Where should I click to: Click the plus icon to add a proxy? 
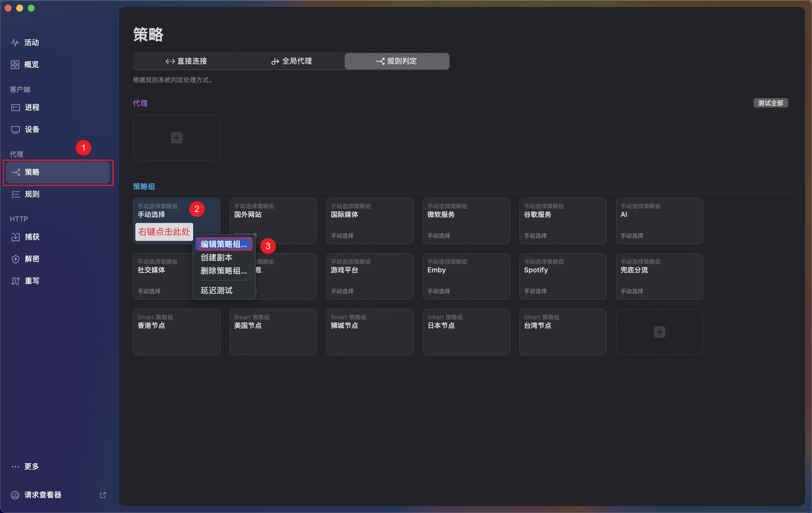[176, 138]
